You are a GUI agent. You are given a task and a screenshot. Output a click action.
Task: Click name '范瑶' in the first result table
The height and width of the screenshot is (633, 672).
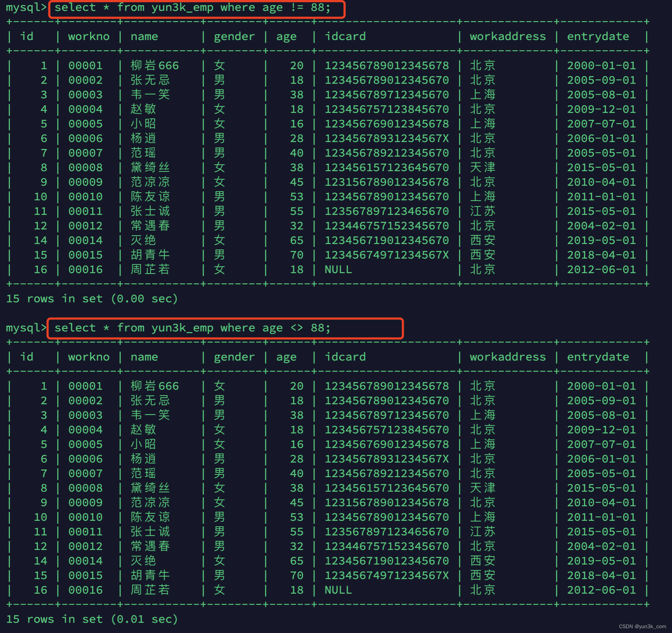(x=143, y=153)
